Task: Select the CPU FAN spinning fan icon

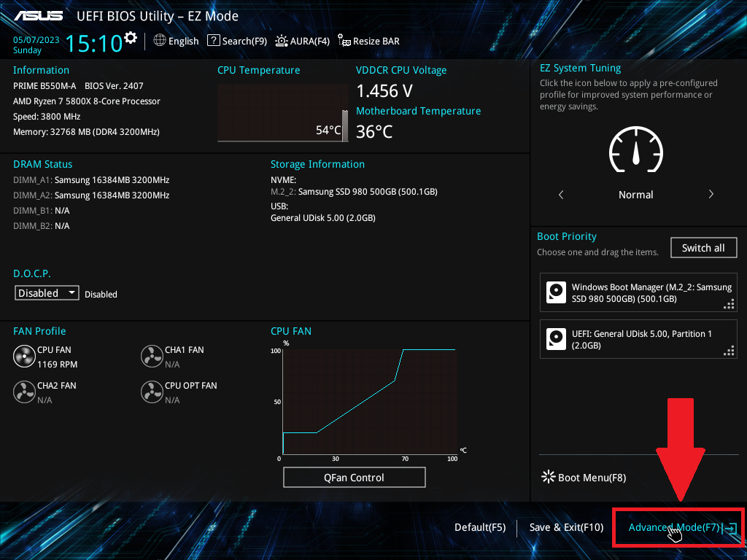Action: coord(24,357)
